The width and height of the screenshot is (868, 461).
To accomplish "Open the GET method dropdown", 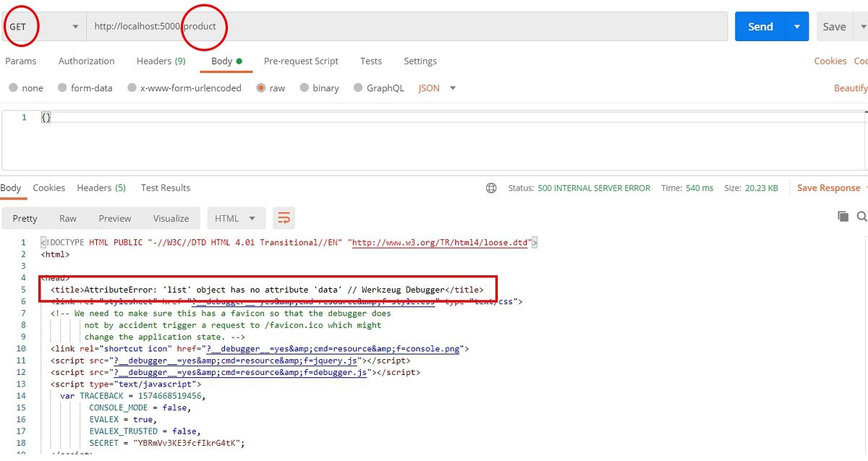I will click(x=43, y=27).
